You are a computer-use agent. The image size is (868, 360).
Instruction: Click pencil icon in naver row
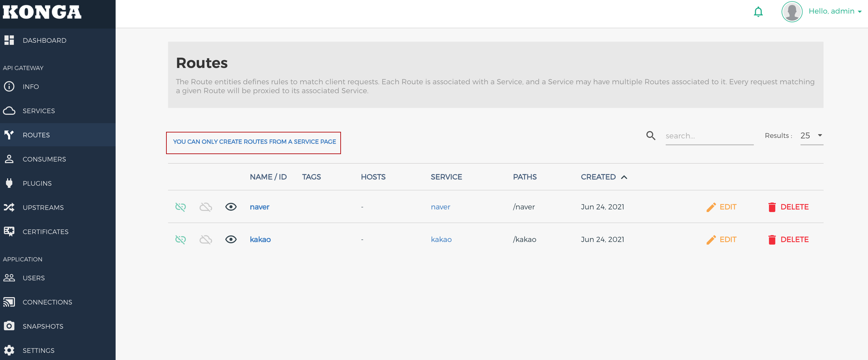[x=711, y=207]
